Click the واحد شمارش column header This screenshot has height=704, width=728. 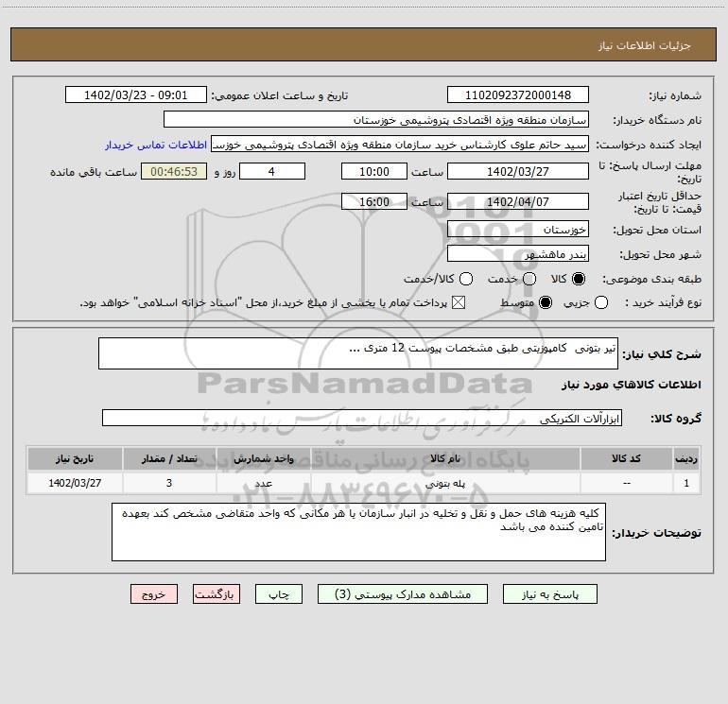click(263, 458)
